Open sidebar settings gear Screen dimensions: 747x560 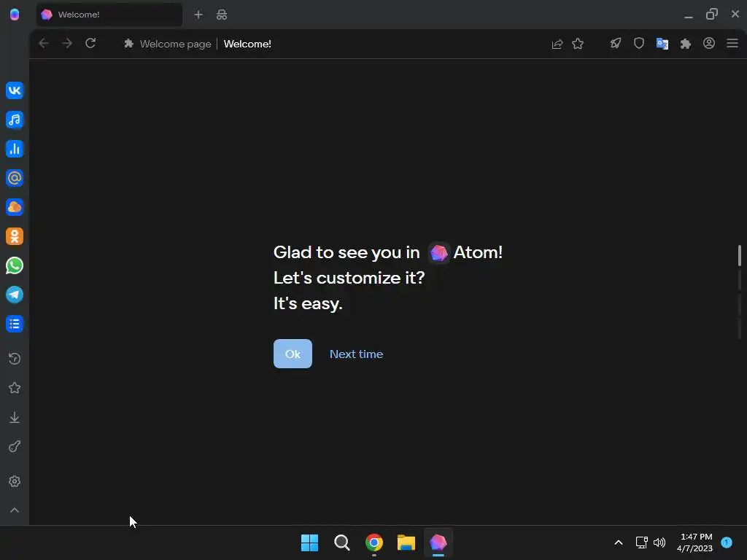15,481
